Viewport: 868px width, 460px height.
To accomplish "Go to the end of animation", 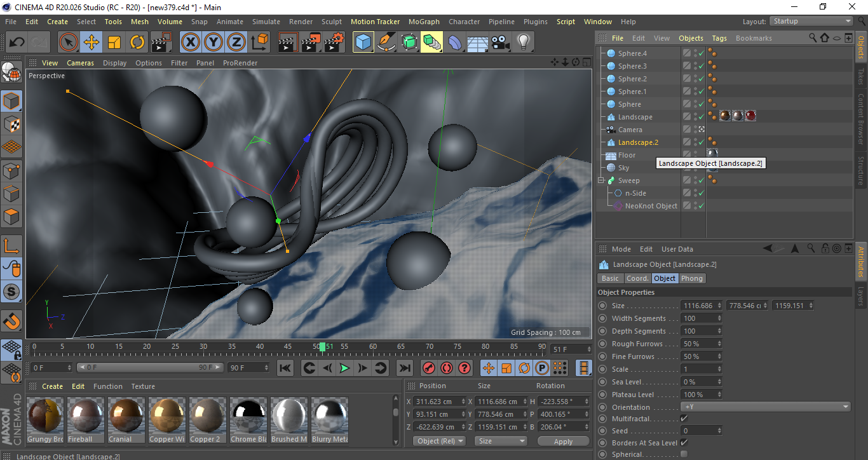I will [404, 368].
